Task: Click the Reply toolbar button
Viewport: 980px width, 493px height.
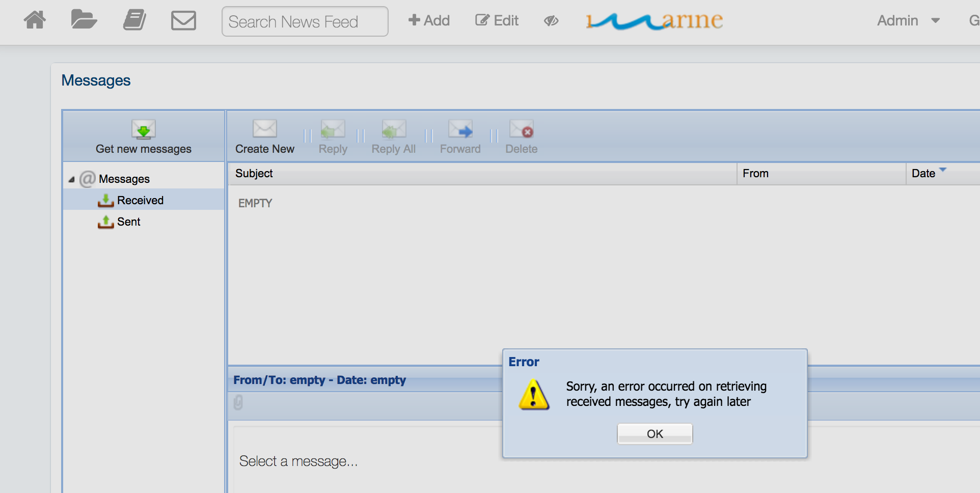Action: click(333, 130)
